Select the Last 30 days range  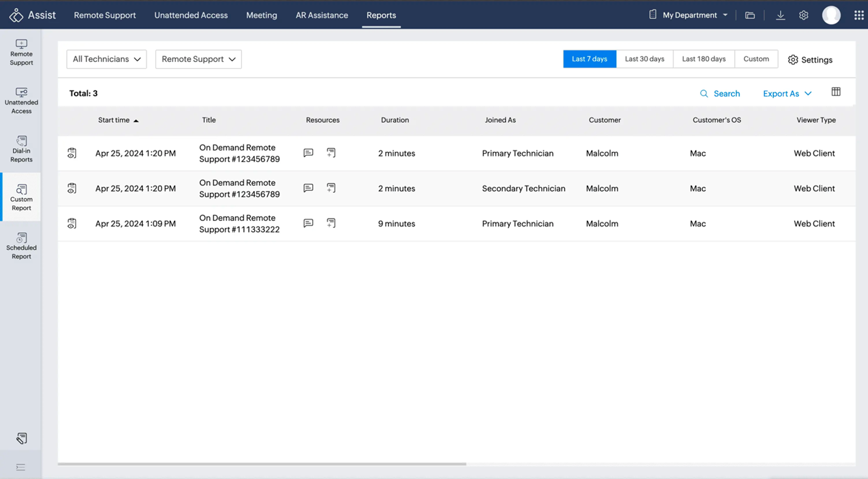pos(644,59)
